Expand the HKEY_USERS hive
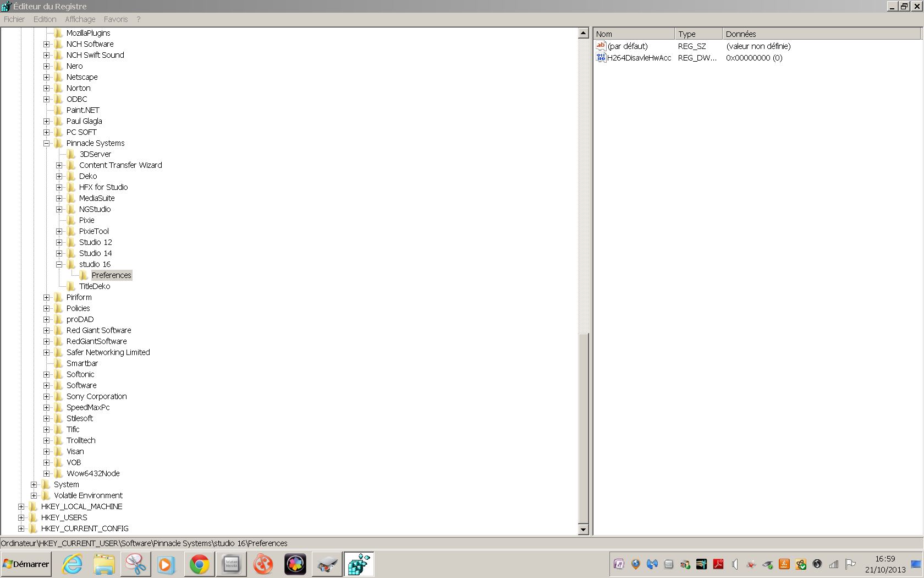924x578 pixels. (x=21, y=517)
